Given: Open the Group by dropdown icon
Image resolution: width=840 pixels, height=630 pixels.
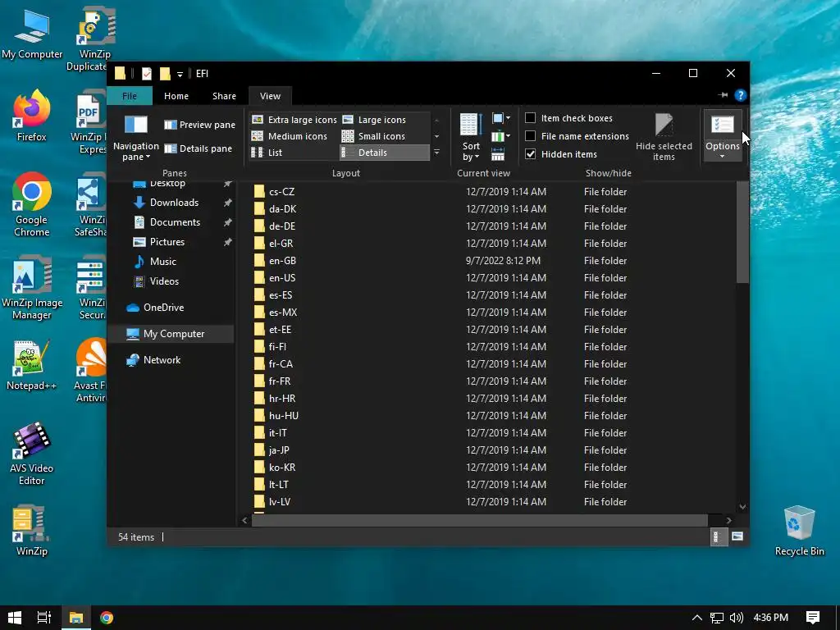Looking at the screenshot, I should point(501,118).
